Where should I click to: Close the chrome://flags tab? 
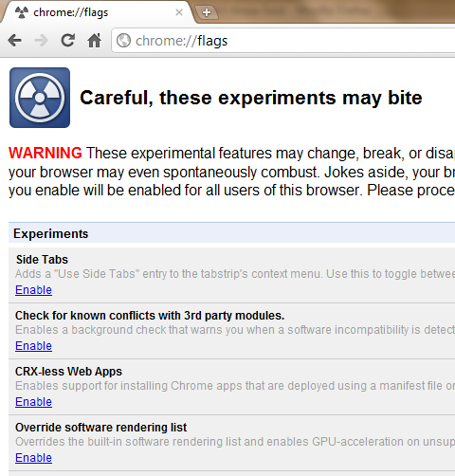click(179, 12)
